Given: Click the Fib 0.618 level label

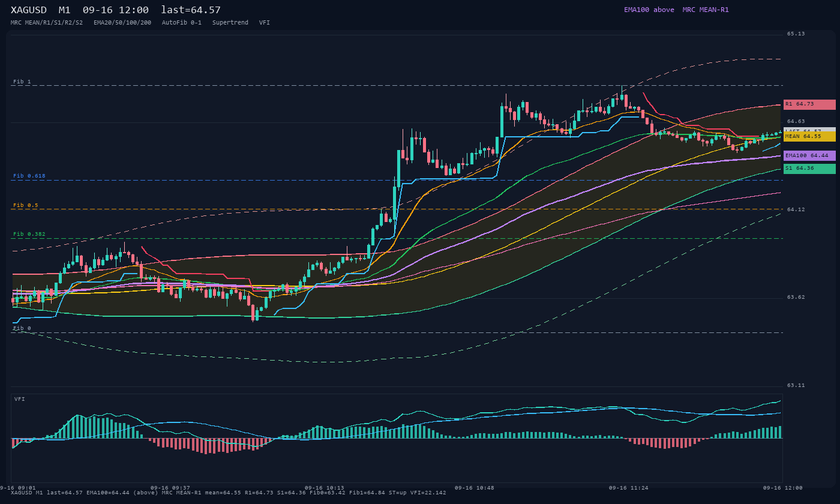Looking at the screenshot, I should pyautogui.click(x=29, y=176).
